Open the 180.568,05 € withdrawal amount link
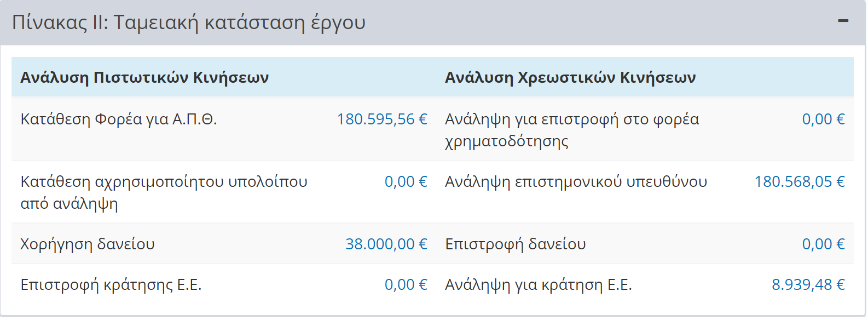Viewport: 868px width, 320px height. pyautogui.click(x=800, y=182)
